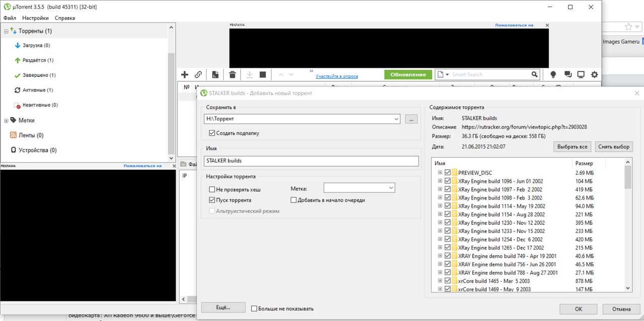Screen dimensions: 644x321
Task: Open the save path H:\Торрент dropdown
Action: [x=396, y=119]
